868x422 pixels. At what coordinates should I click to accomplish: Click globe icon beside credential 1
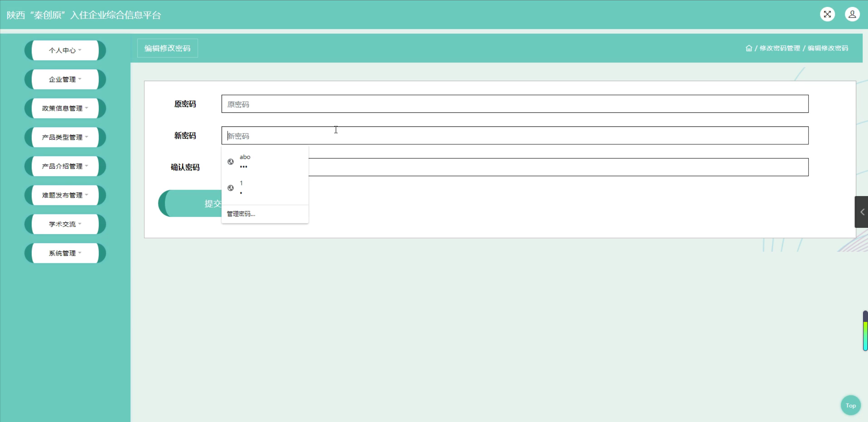(x=231, y=188)
